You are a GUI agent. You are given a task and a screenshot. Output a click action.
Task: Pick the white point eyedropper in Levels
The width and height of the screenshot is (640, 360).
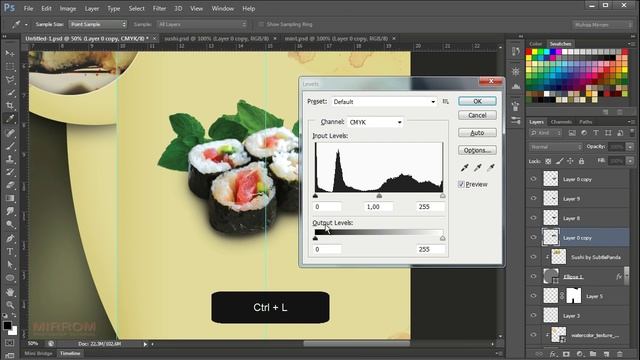[x=491, y=167]
